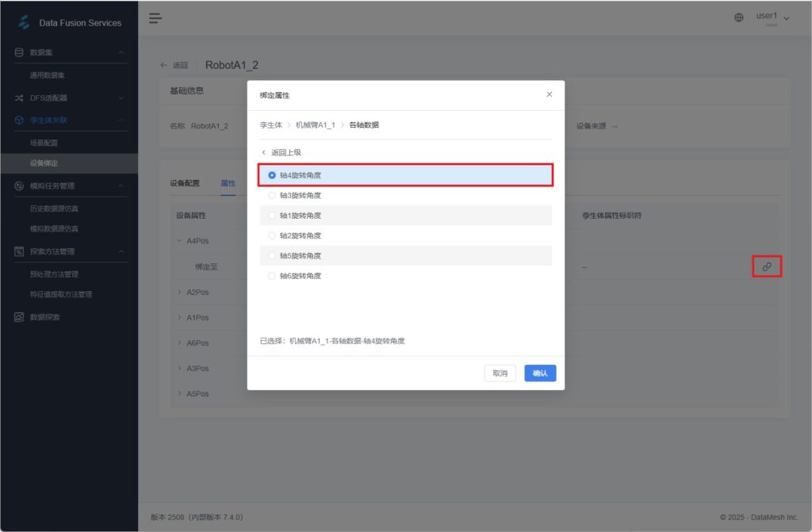812x532 pixels.
Task: Switch to the 设备配置 tab
Action: 184,183
